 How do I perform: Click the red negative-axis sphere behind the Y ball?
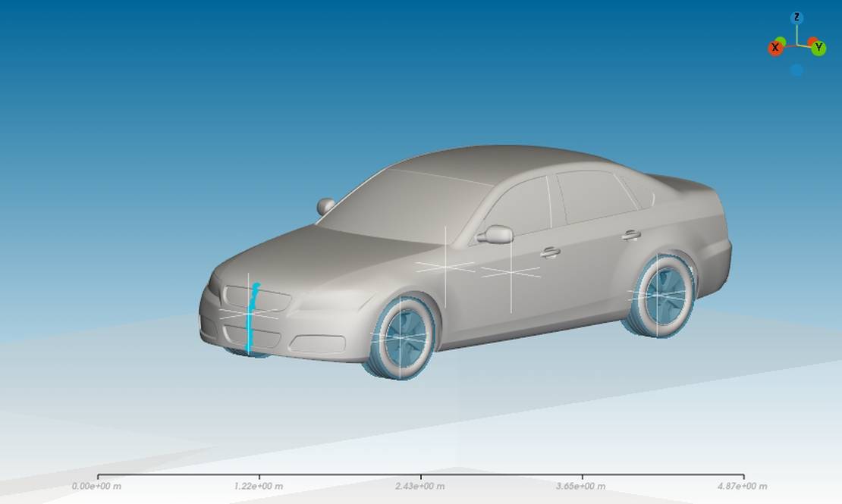[x=812, y=40]
